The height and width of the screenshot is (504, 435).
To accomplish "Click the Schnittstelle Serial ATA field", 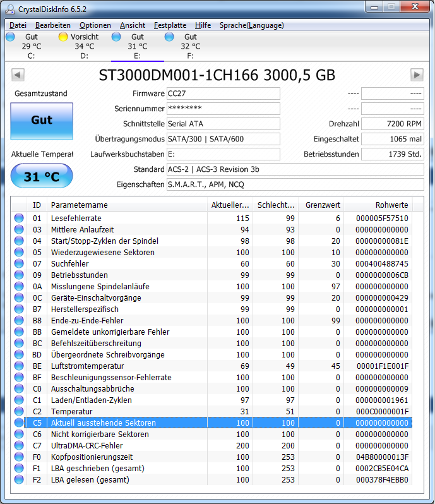I will click(223, 124).
